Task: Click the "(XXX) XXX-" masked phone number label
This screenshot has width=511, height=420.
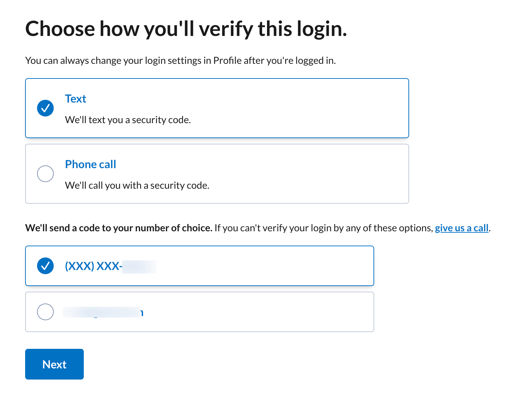Action: point(93,266)
